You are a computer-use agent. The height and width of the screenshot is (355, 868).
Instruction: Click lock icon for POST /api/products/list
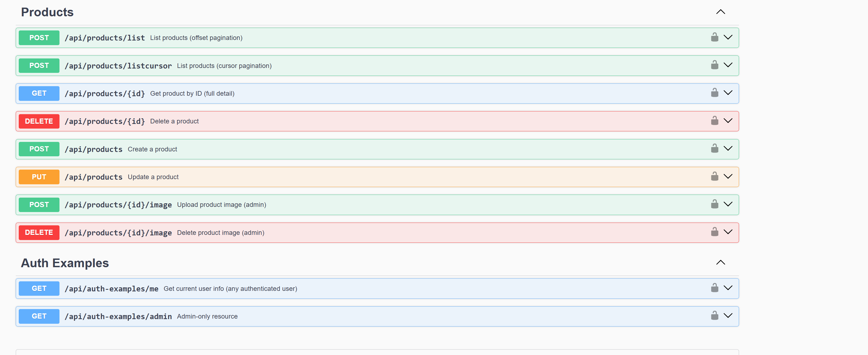click(714, 37)
